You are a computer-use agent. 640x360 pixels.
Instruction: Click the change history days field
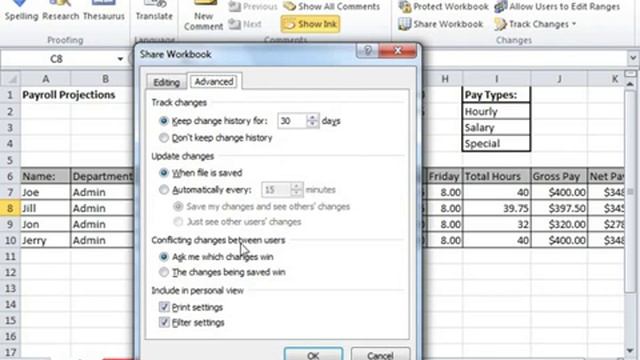pyautogui.click(x=292, y=121)
